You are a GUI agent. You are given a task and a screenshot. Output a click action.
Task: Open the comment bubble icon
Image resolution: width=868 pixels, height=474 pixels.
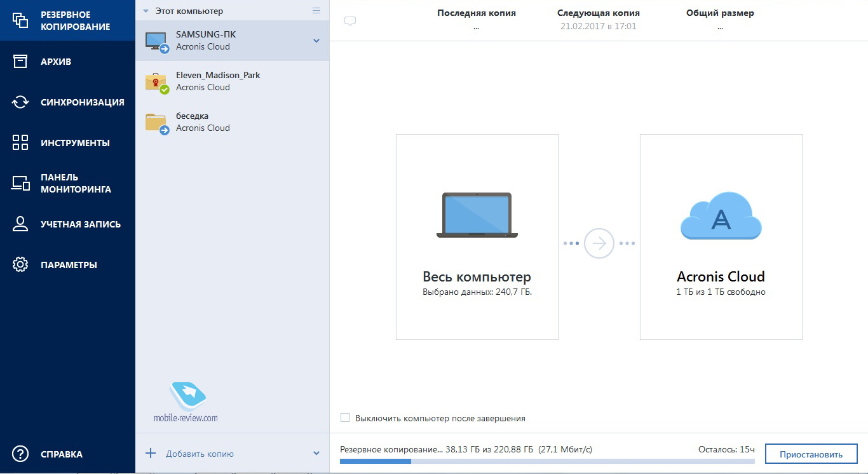tap(349, 21)
